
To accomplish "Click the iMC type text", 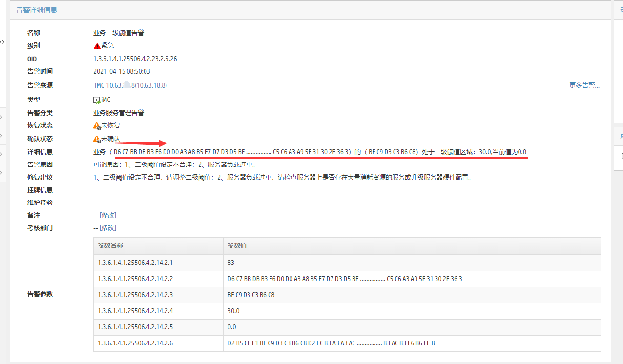I will (x=105, y=100).
